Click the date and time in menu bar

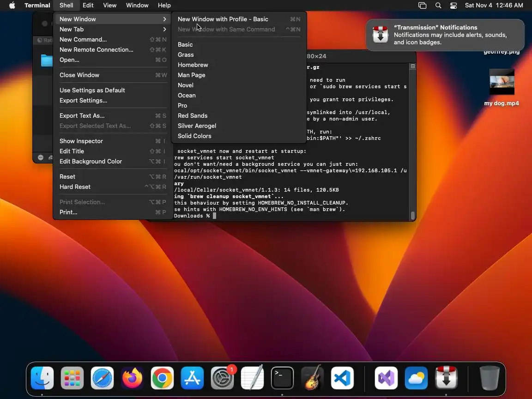click(x=494, y=5)
